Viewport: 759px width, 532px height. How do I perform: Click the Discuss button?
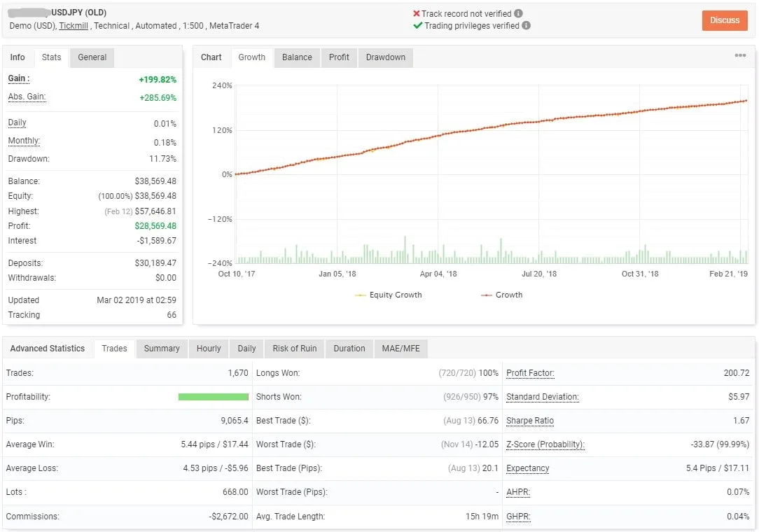(724, 20)
